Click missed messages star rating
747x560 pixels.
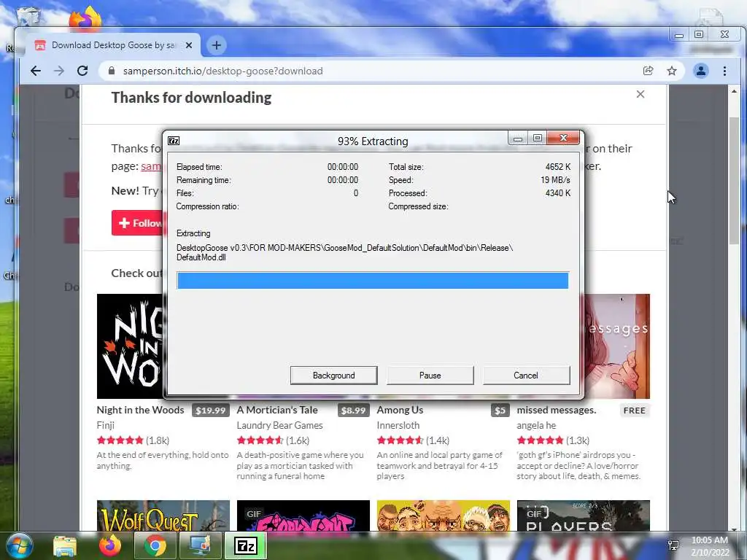(541, 440)
